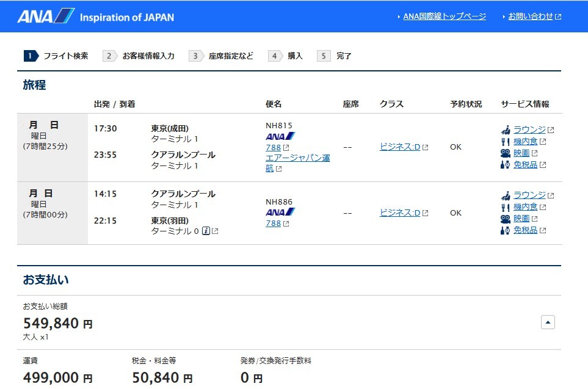
Task: Click meal fork-knife icon in NH886 row
Action: (x=506, y=208)
